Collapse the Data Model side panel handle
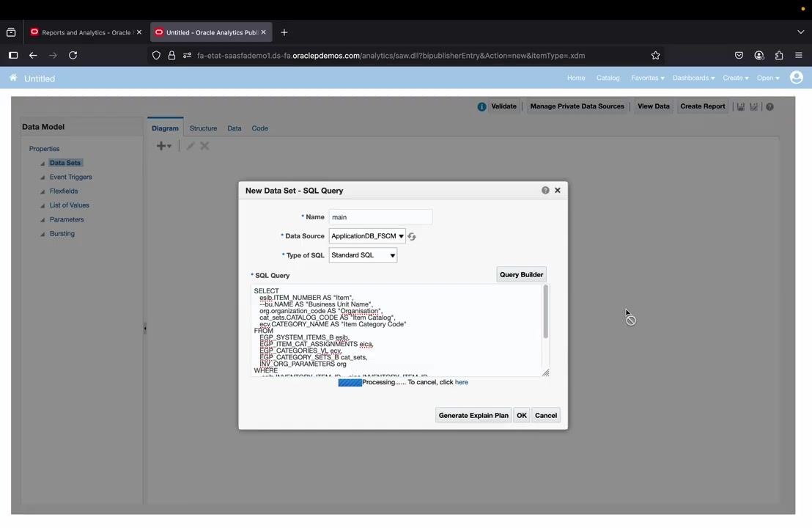Image resolution: width=812 pixels, height=528 pixels. click(x=145, y=328)
